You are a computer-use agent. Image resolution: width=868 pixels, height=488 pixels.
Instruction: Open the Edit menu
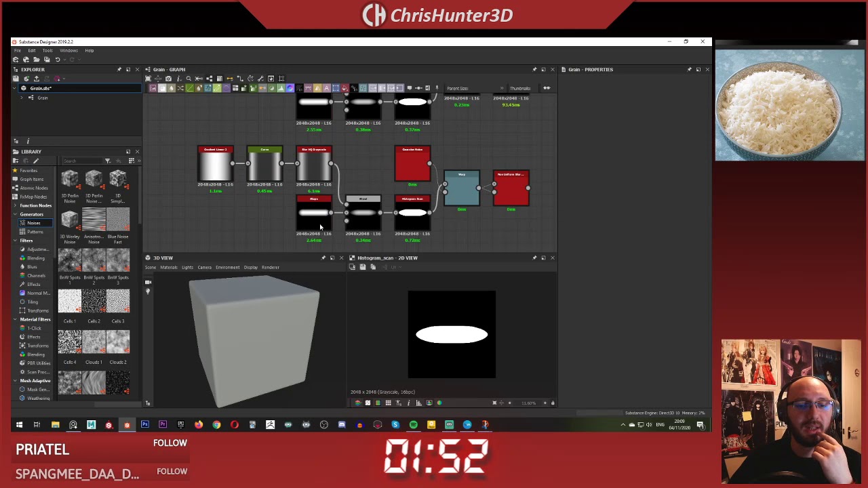pos(31,50)
